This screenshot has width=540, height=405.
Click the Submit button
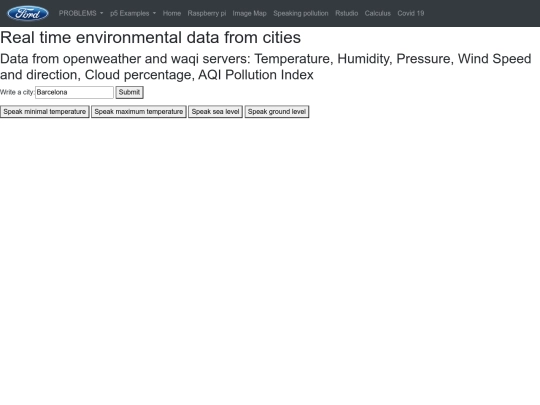pos(129,92)
